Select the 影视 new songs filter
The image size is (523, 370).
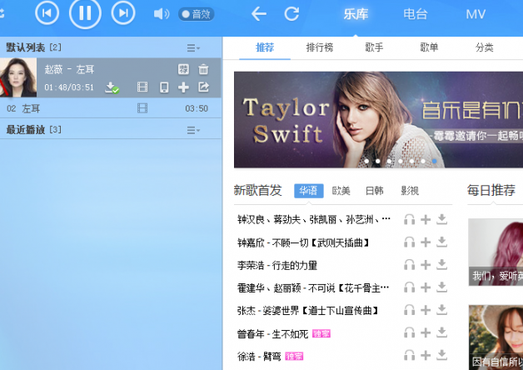(x=410, y=191)
